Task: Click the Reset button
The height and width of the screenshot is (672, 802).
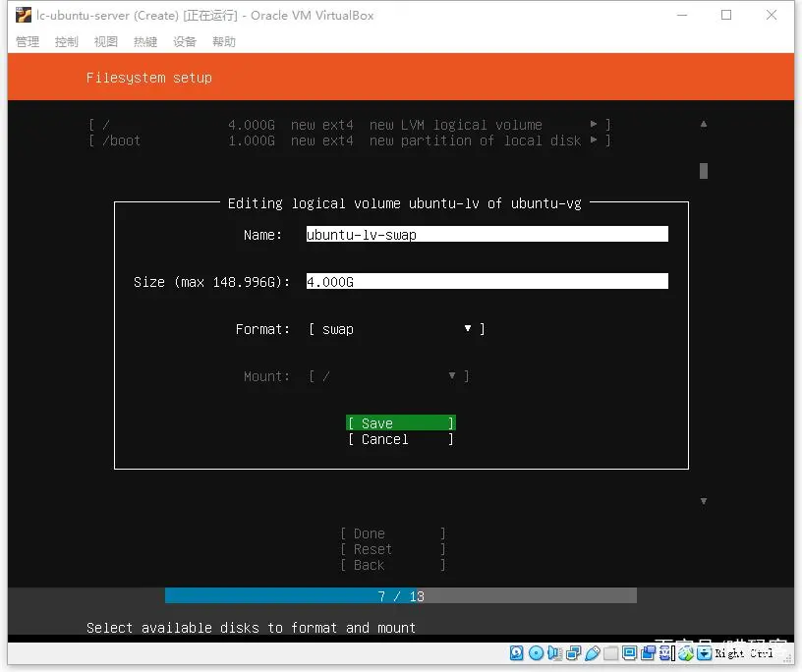Action: pos(393,549)
